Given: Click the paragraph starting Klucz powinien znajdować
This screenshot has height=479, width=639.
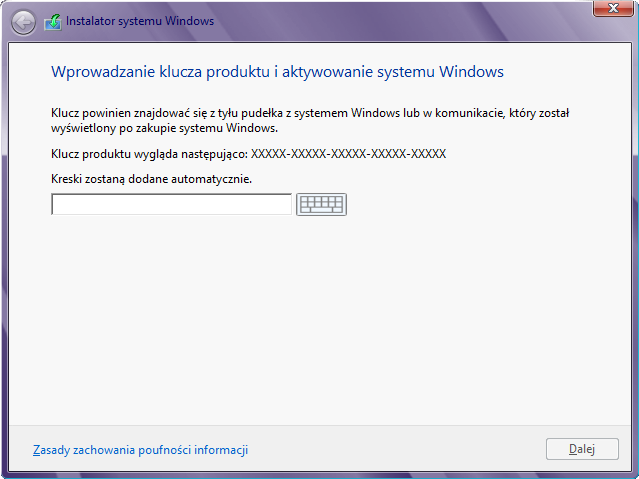Looking at the screenshot, I should pos(310,120).
